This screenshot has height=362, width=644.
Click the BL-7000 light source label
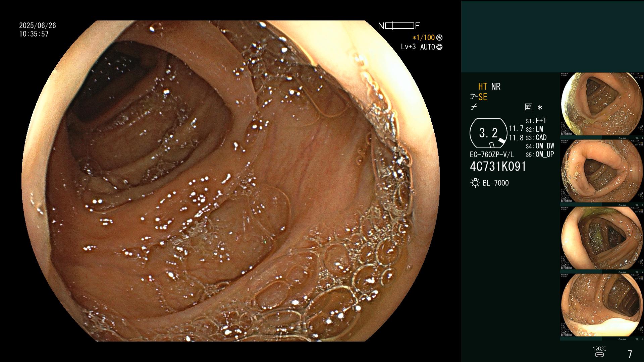pos(496,183)
